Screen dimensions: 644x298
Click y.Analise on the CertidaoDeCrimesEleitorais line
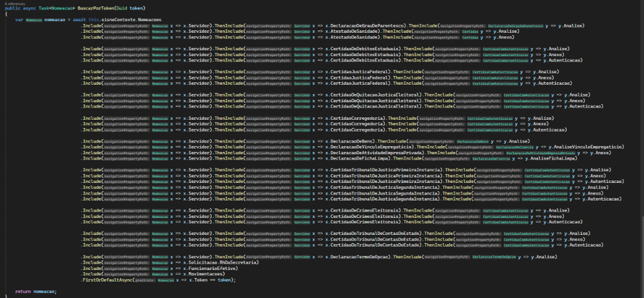pyautogui.click(x=556, y=210)
